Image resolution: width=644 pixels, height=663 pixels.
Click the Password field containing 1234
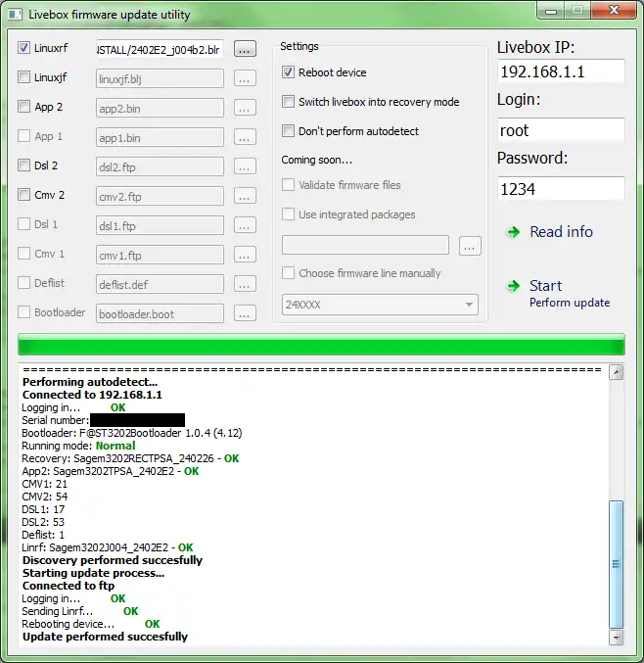click(x=561, y=189)
